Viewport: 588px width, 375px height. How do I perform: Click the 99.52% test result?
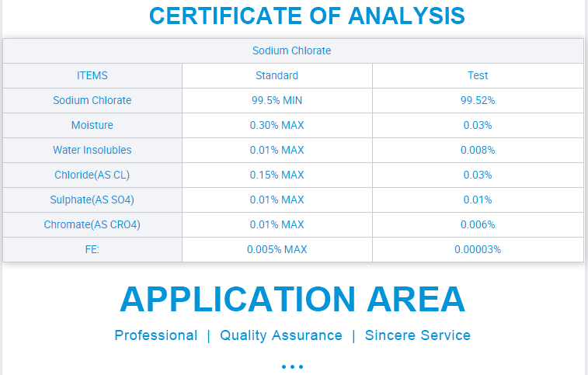[x=478, y=100]
